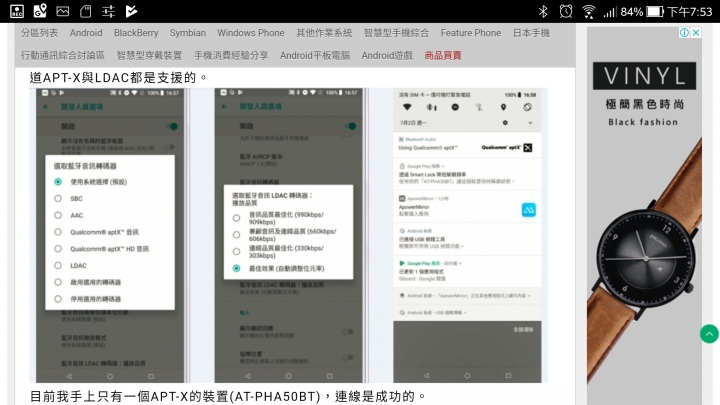Click the green scroll-to-top arrow button
This screenshot has height=405, width=720.
709,334
